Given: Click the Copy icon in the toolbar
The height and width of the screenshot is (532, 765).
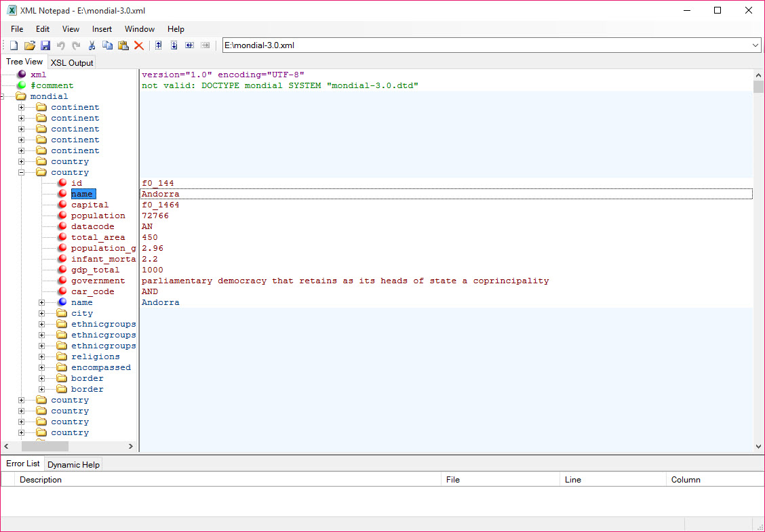Looking at the screenshot, I should point(107,45).
